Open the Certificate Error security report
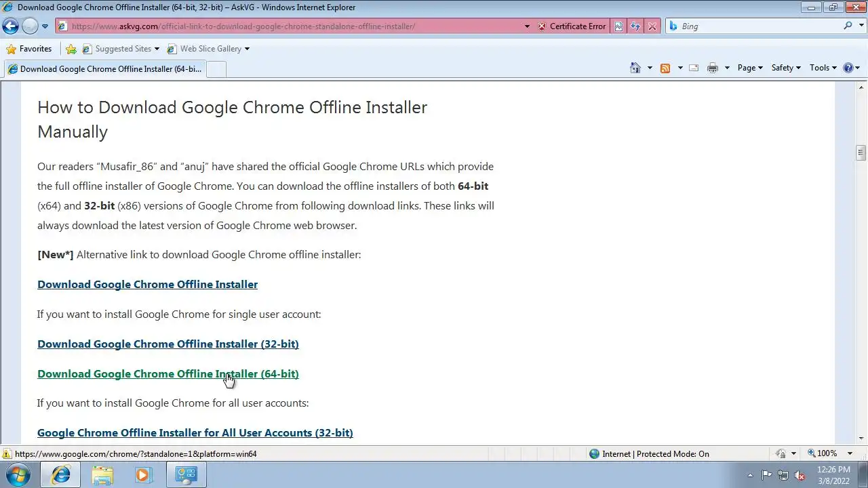Screen dimensions: 868x488 click(x=572, y=26)
